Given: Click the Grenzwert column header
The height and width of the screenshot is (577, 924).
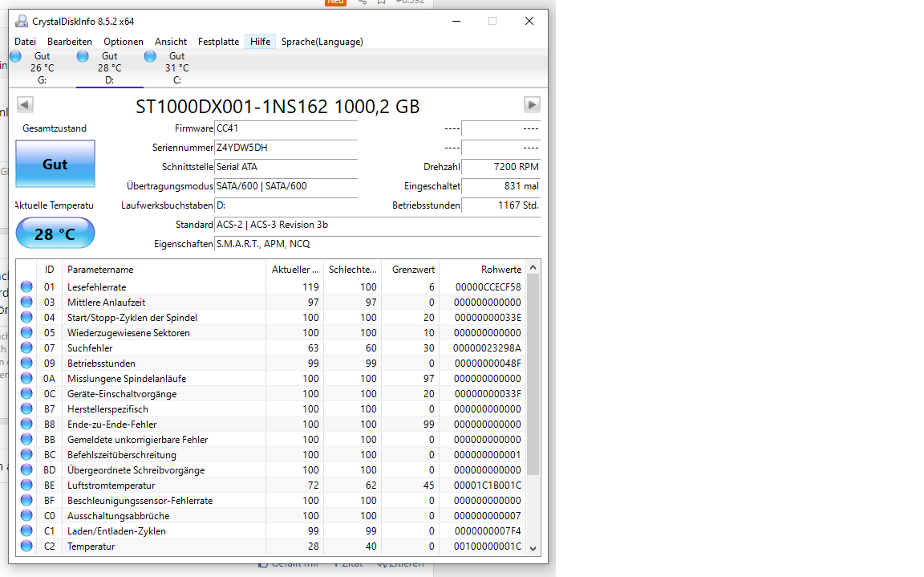Looking at the screenshot, I should tap(411, 270).
